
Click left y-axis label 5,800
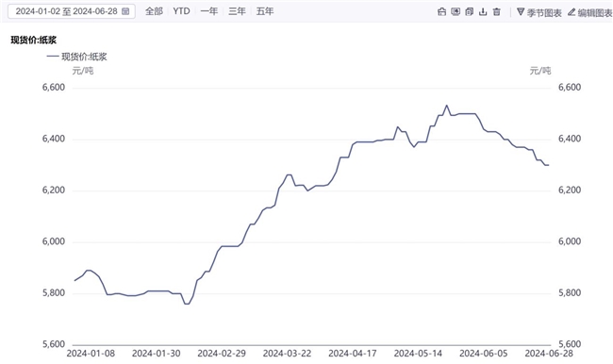tap(54, 293)
